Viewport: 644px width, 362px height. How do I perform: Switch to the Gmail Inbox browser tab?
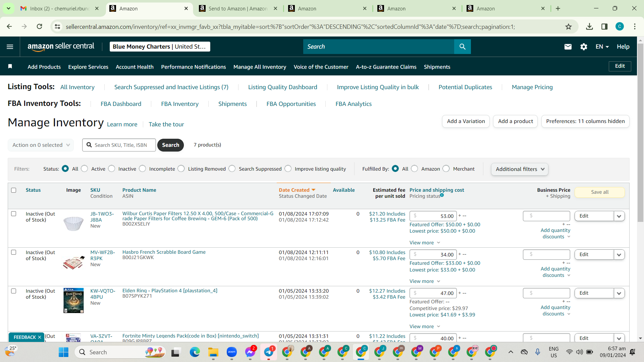(x=60, y=8)
